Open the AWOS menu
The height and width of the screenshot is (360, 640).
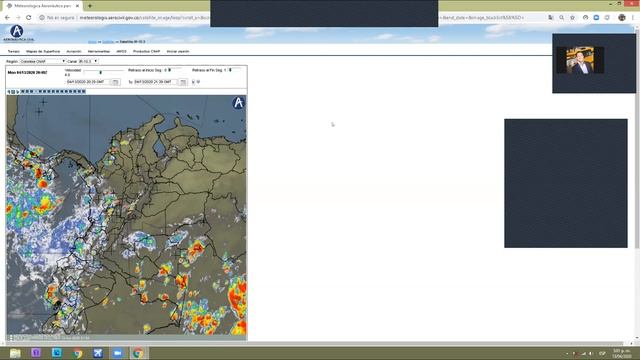(x=121, y=51)
